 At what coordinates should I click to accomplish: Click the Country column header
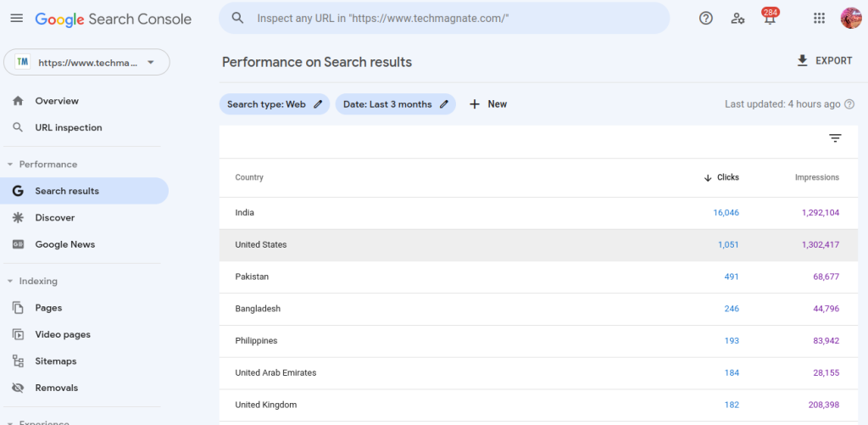click(249, 177)
